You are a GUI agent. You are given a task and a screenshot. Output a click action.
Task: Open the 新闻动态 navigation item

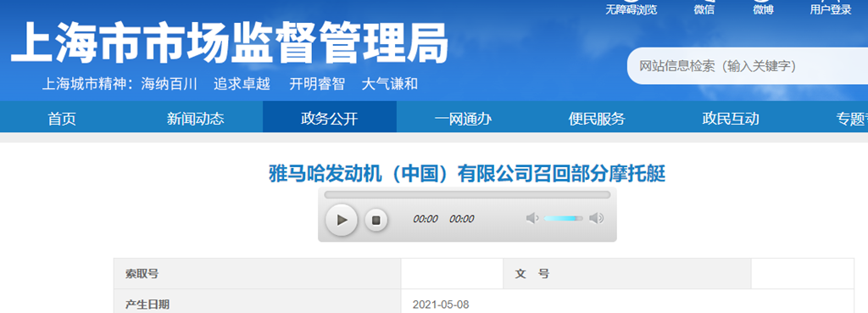pyautogui.click(x=196, y=119)
